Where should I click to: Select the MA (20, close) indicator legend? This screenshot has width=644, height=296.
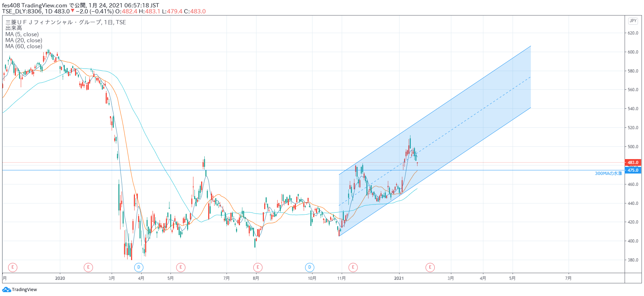(24, 40)
